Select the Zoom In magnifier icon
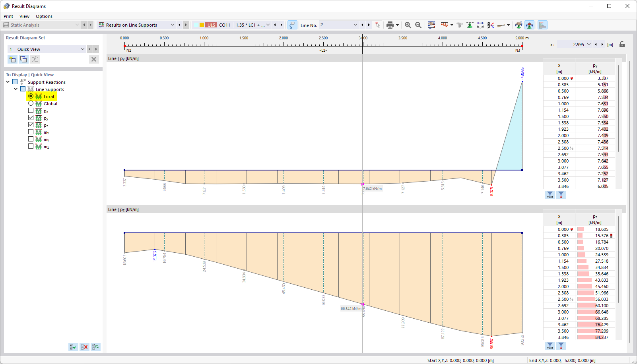Screen dimensions: 637x364 click(408, 25)
